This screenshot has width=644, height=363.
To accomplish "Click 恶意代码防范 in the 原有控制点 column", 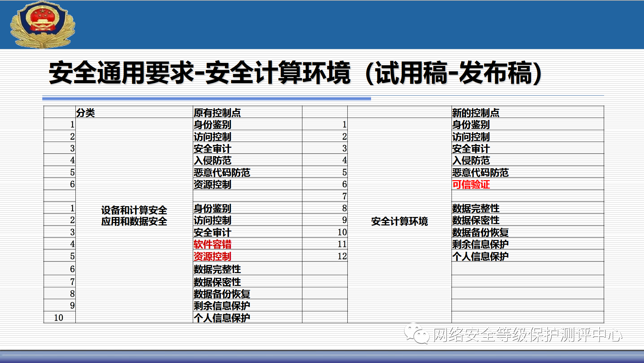I will pos(222,172).
